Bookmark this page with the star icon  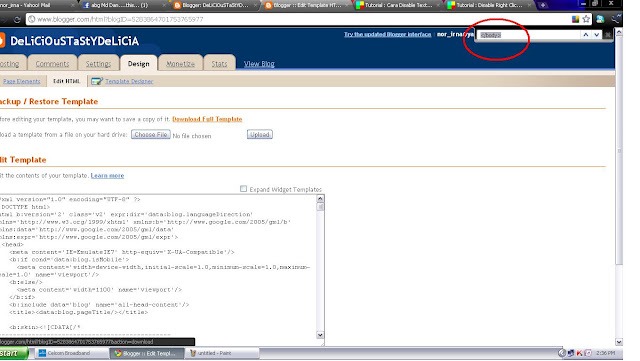pos(587,19)
